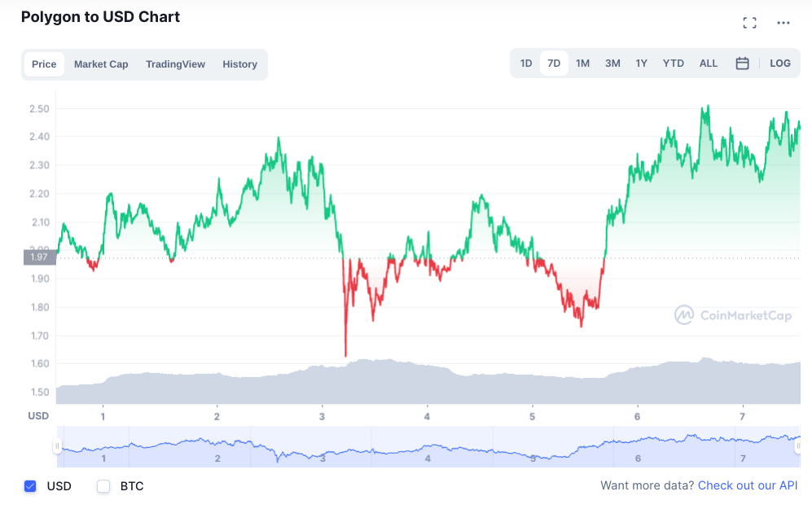Set chart range to 1M

(x=582, y=64)
